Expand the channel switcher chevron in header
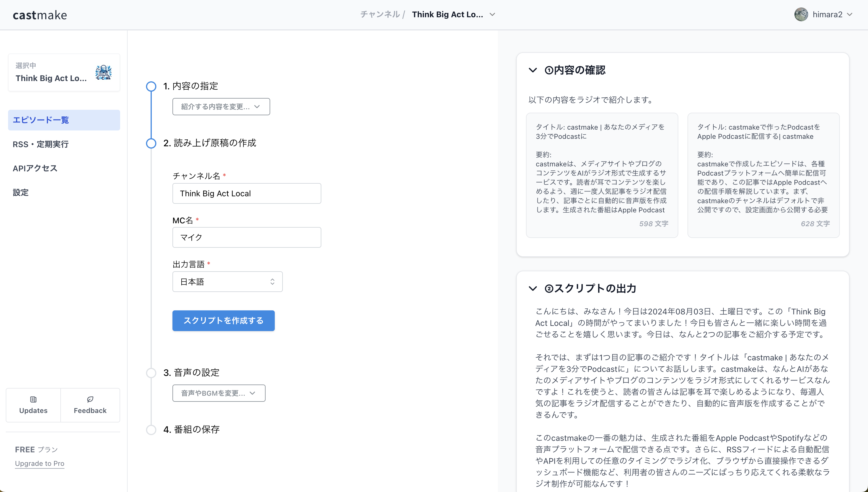Screen dimensions: 868x492 [x=492, y=15]
